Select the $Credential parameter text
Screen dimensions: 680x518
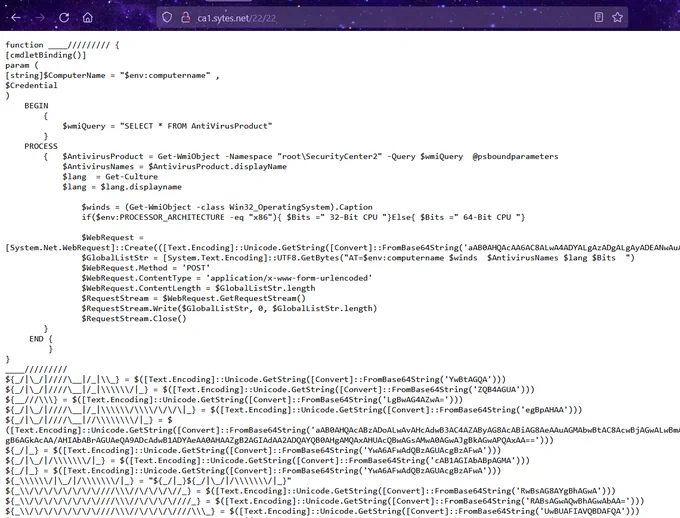pyautogui.click(x=31, y=85)
